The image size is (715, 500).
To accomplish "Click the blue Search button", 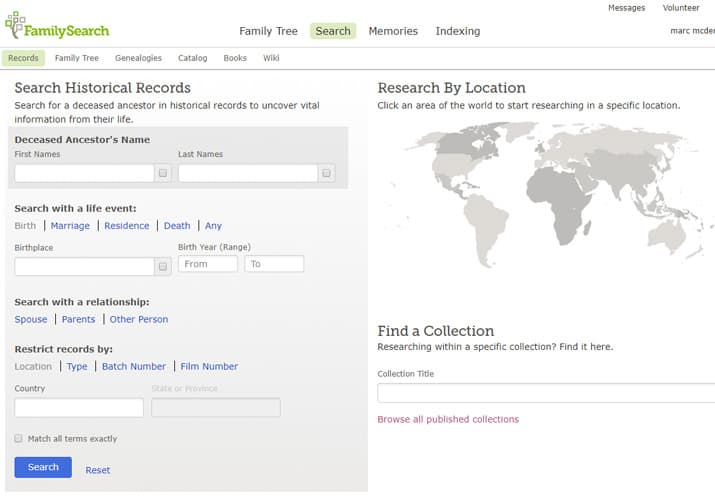I will pyautogui.click(x=43, y=467).
